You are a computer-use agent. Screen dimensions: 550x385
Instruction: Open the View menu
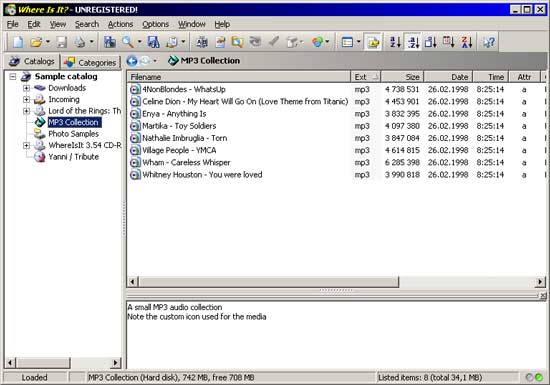click(x=58, y=24)
